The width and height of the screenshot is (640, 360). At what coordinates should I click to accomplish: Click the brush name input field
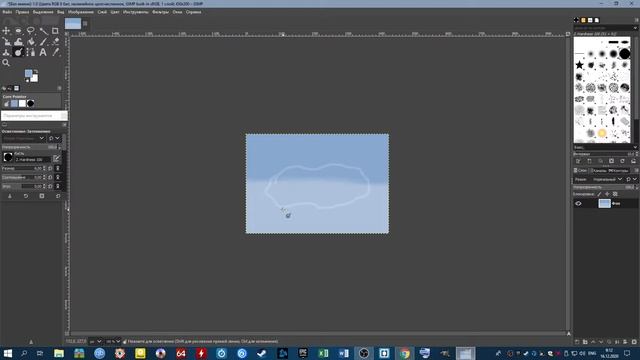coord(33,160)
